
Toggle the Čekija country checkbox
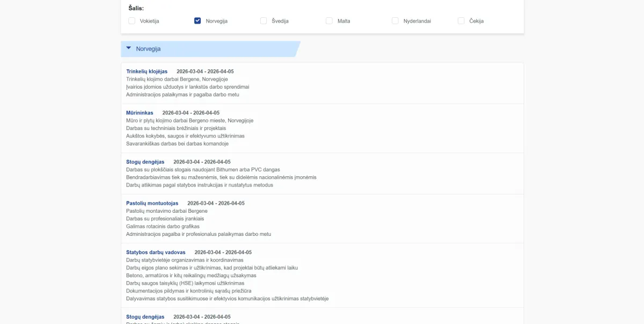[x=461, y=21]
